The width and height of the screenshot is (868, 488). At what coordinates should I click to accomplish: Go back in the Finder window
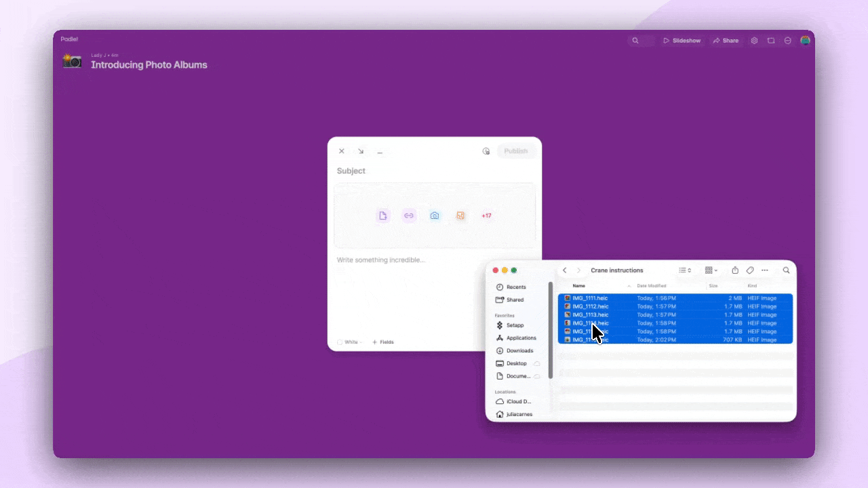point(564,270)
